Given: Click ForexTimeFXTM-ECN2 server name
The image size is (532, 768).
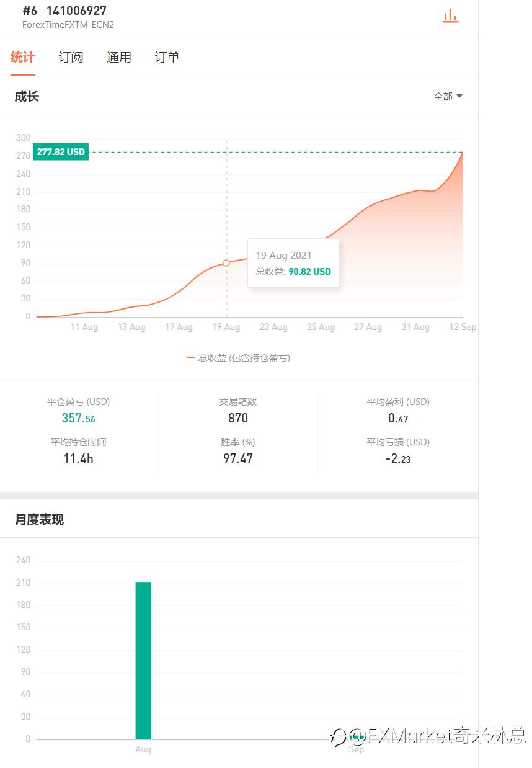Looking at the screenshot, I should pyautogui.click(x=68, y=25).
